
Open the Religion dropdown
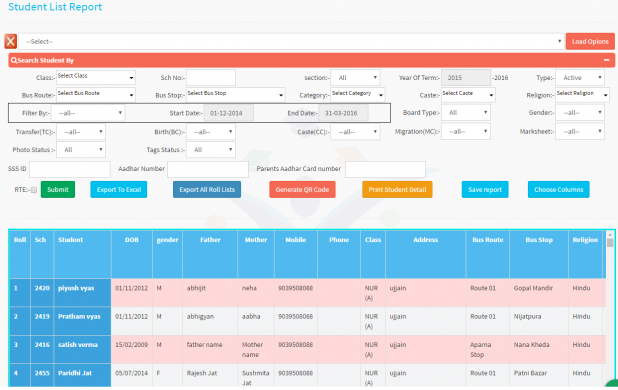[582, 95]
